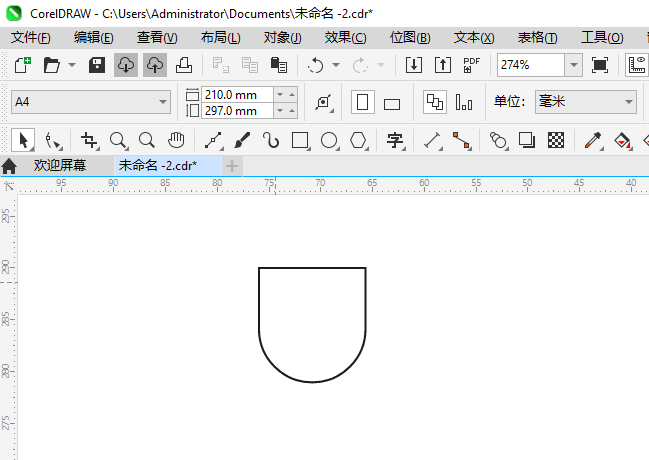Select the Interactive Fill bucket tool
This screenshot has height=460, width=649.
(x=623, y=140)
